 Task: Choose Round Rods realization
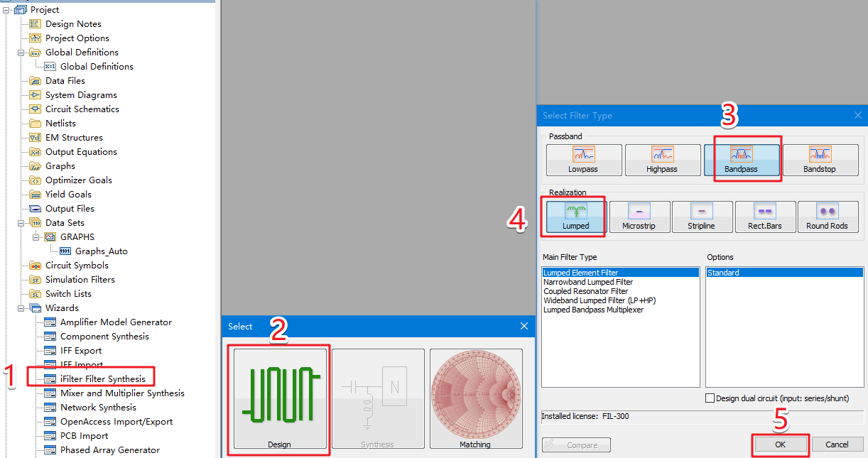828,217
